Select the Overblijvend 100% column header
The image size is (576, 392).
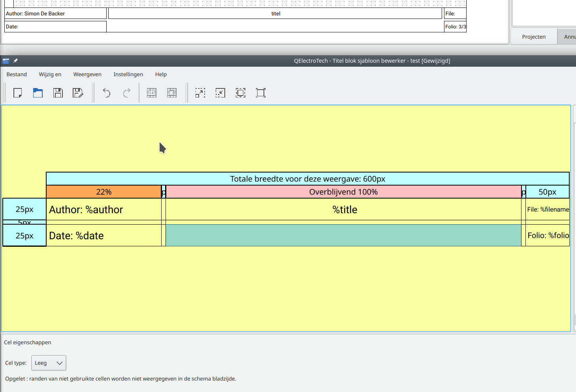[x=343, y=192]
